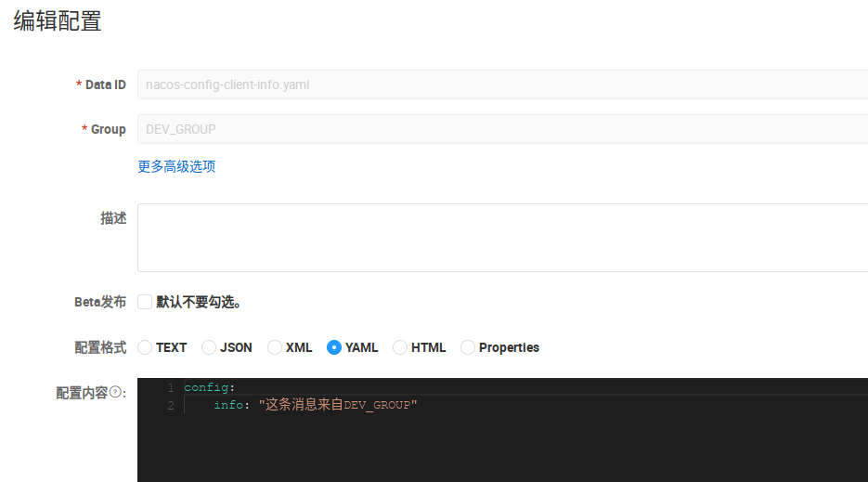Image resolution: width=868 pixels, height=482 pixels.
Task: Click the Group field showing DEV_GROUP
Action: click(x=501, y=129)
